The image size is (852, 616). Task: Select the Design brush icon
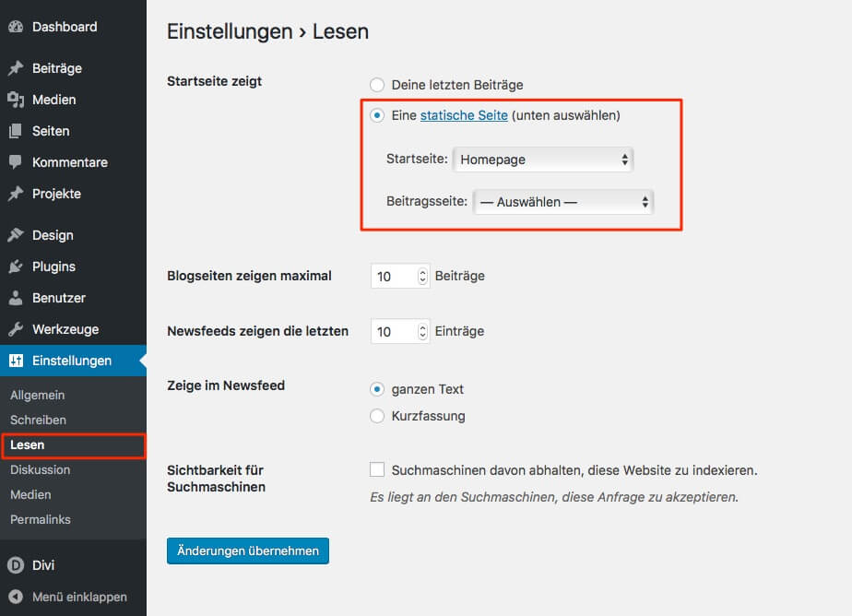point(17,234)
